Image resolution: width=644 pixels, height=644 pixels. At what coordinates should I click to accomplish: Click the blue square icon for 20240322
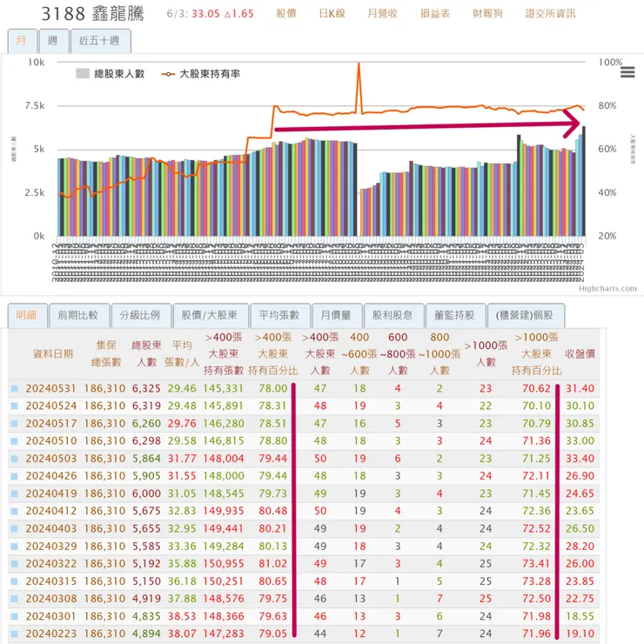(x=15, y=564)
